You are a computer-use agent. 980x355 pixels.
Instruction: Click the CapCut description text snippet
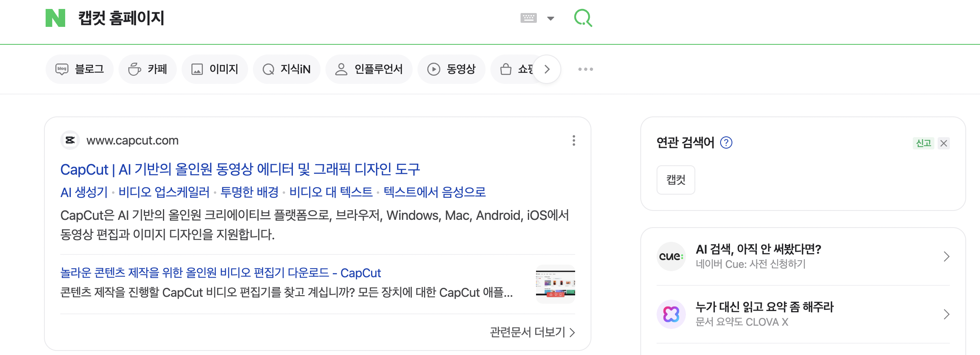point(314,225)
